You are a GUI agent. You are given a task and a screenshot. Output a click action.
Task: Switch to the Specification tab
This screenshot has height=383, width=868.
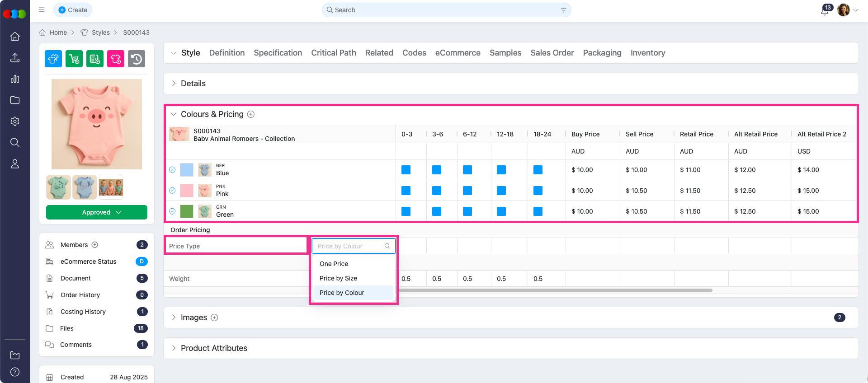[278, 53]
